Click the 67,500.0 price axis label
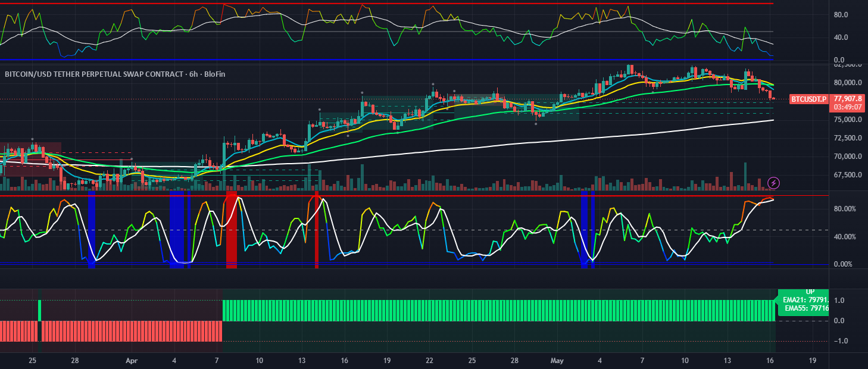Image resolution: width=868 pixels, height=369 pixels. pos(848,175)
